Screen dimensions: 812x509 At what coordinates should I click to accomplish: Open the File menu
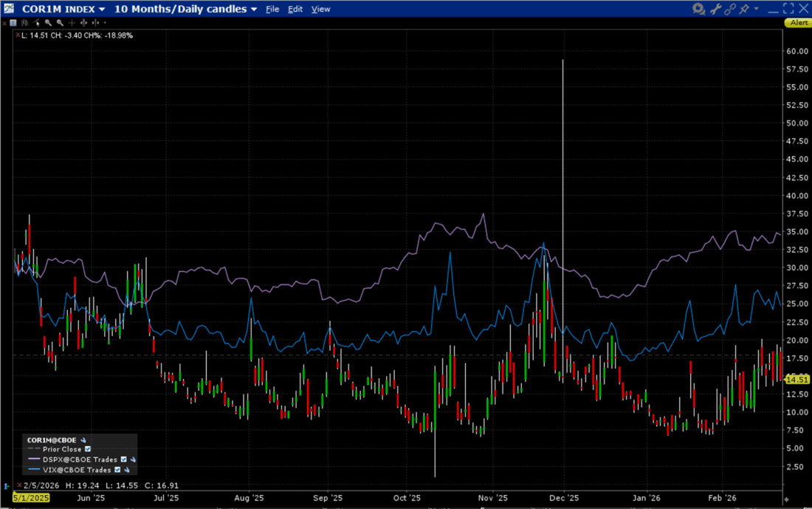tap(272, 8)
